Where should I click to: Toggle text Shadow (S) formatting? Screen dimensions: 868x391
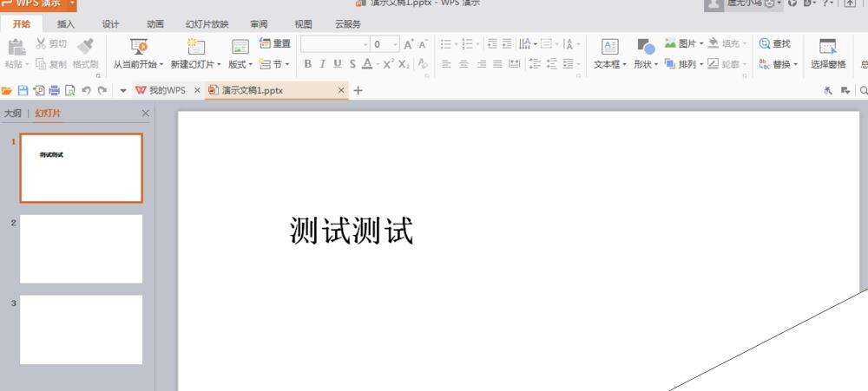pos(352,64)
